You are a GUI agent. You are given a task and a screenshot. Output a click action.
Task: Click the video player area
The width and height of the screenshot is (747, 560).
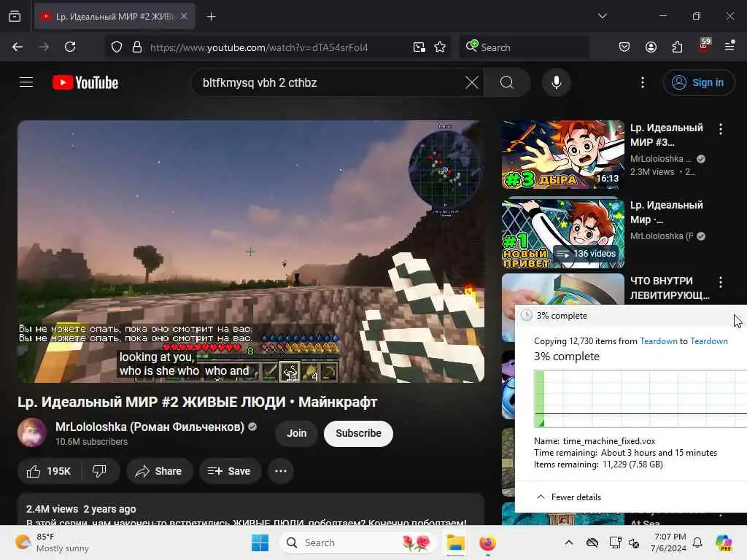pos(251,252)
